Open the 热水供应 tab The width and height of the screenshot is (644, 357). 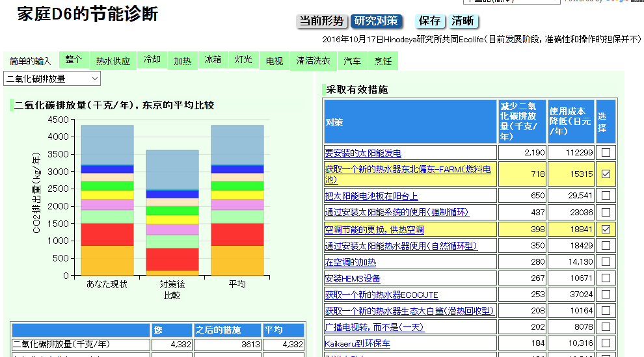pos(113,61)
